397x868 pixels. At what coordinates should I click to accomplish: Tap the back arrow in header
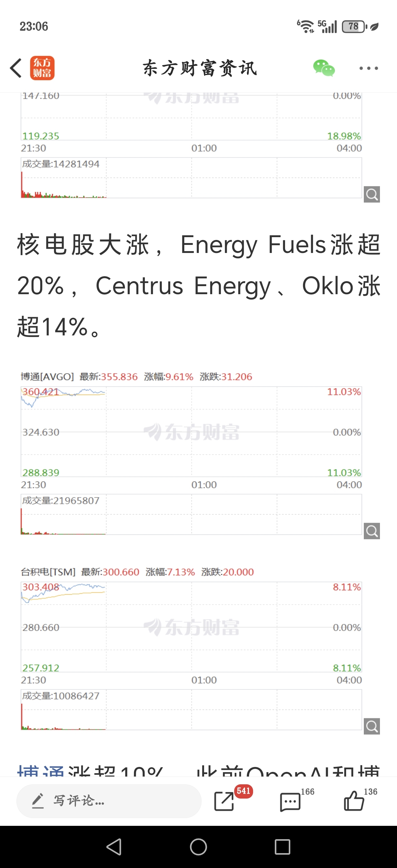coord(16,68)
